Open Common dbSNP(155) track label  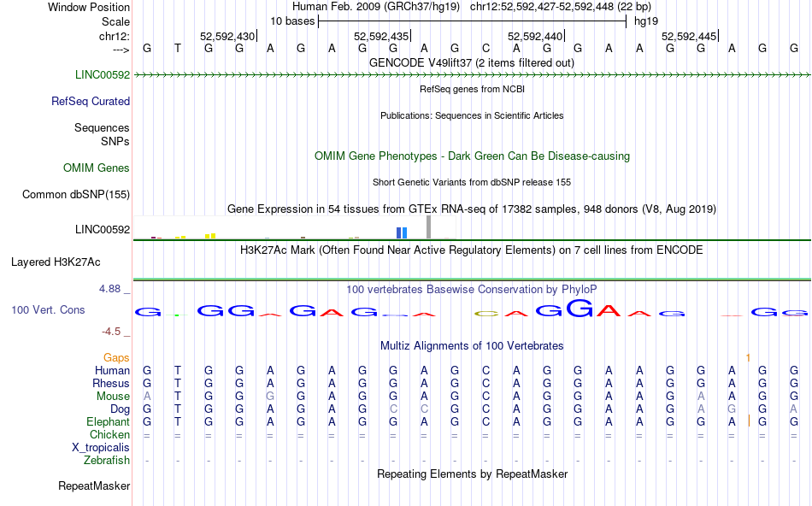point(76,194)
